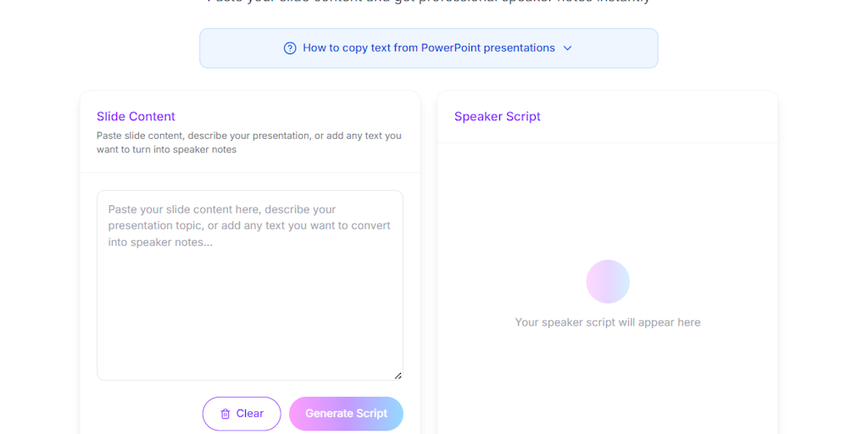The width and height of the screenshot is (868, 434).
Task: Click the trash can icon beside Clear
Action: tap(225, 414)
